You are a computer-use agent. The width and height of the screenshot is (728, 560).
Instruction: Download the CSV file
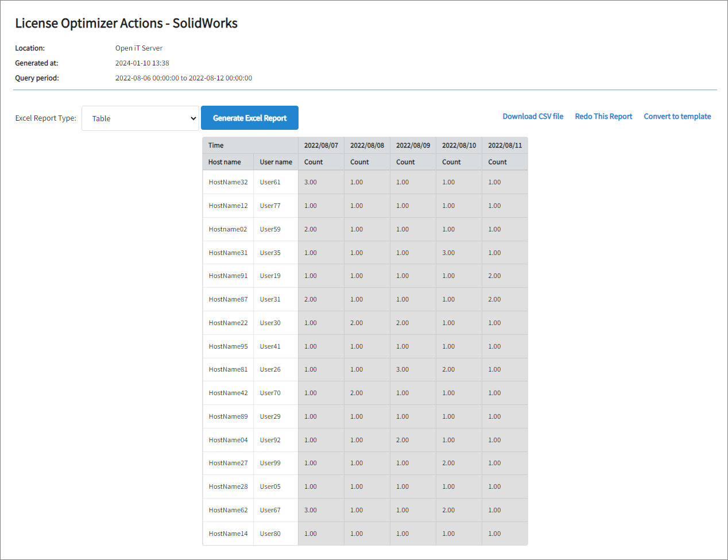[533, 116]
